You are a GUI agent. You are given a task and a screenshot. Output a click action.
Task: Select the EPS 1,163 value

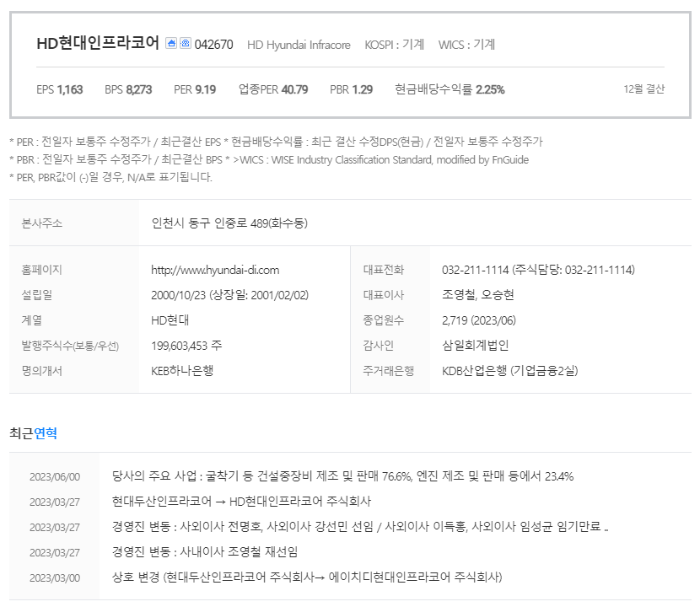[x=60, y=89]
